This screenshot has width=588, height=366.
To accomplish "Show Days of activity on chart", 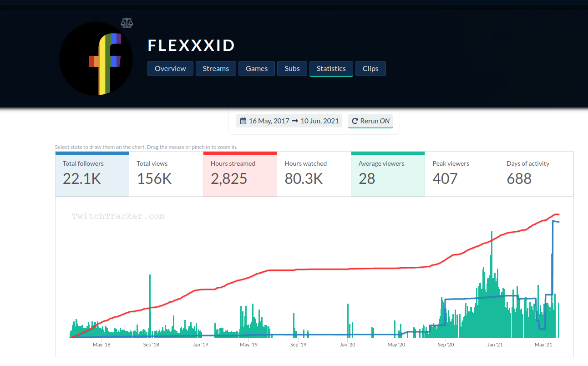I will [x=536, y=174].
